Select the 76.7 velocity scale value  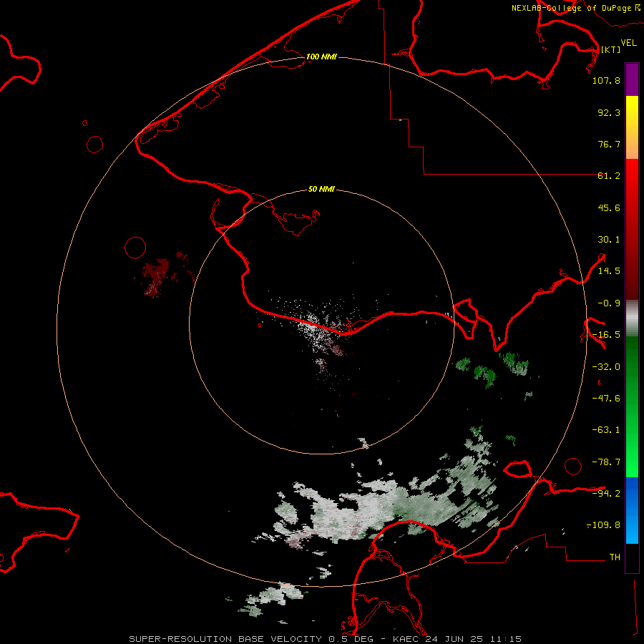609,144
